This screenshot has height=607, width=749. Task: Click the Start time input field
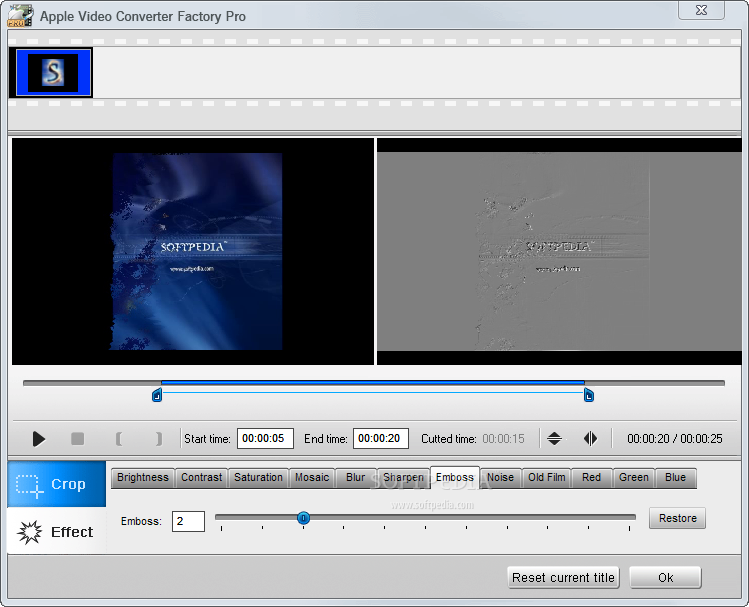point(265,438)
